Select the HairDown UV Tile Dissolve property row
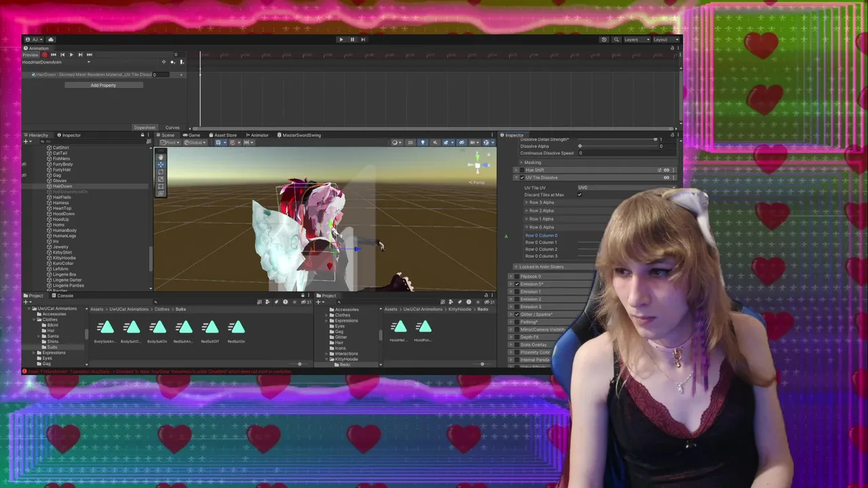The image size is (868, 488). click(104, 75)
